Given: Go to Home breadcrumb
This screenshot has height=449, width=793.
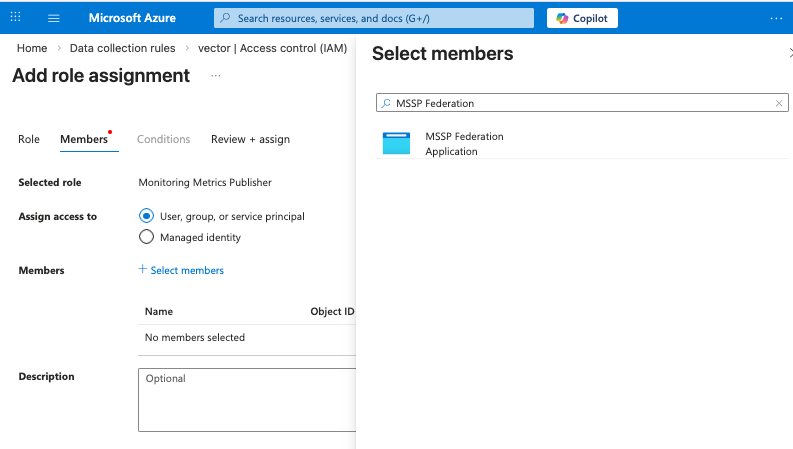Looking at the screenshot, I should (32, 48).
